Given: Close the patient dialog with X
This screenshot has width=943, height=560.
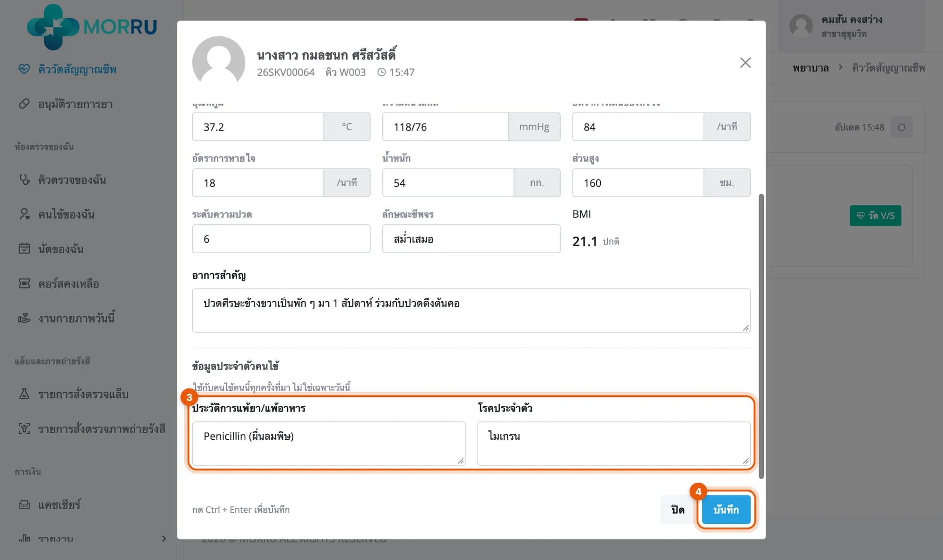Looking at the screenshot, I should click(x=745, y=63).
